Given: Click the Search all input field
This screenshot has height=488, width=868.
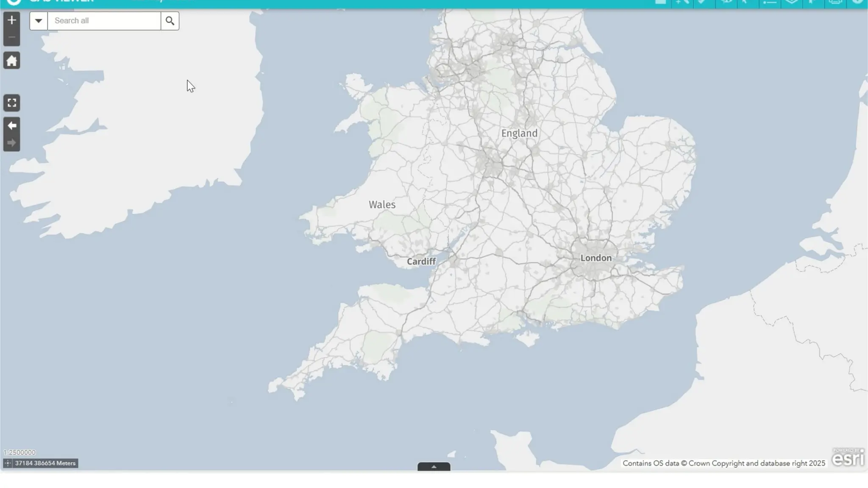Looking at the screenshot, I should pos(104,21).
